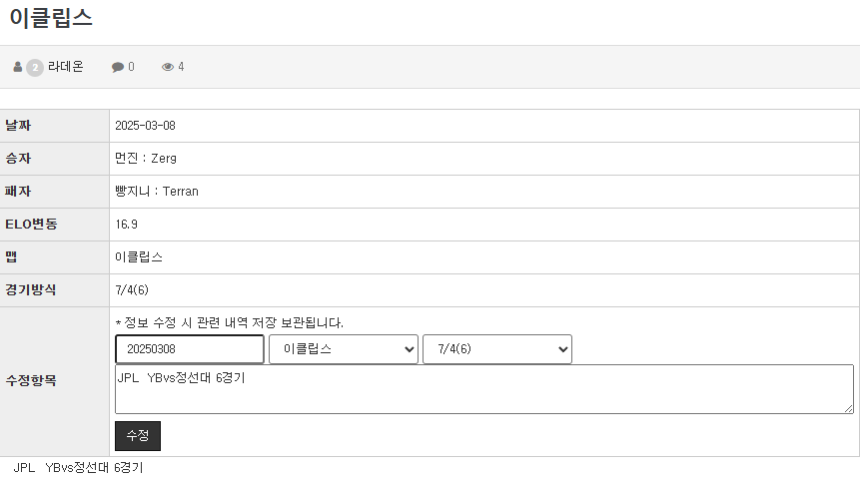The image size is (868, 480).
Task: Click the 20250308 date input field
Action: pos(190,349)
